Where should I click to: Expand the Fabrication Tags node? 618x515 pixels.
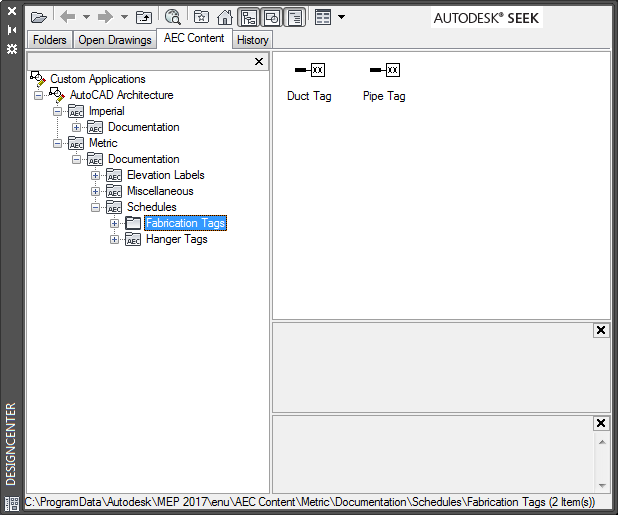[x=114, y=223]
